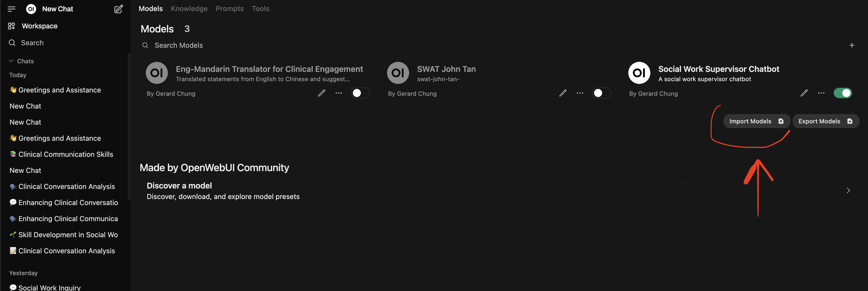Click the sidebar chat list scrollbar
This screenshot has height=291, width=868.
click(129, 126)
